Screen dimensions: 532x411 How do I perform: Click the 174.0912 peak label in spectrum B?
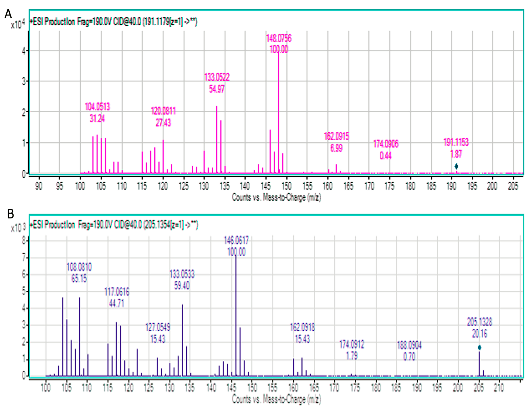point(352,345)
